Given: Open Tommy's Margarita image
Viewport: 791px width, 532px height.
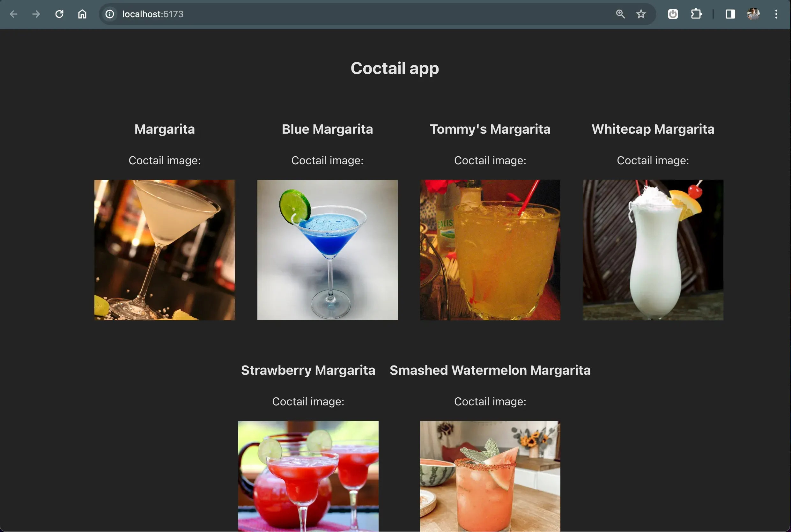Looking at the screenshot, I should click(x=490, y=250).
